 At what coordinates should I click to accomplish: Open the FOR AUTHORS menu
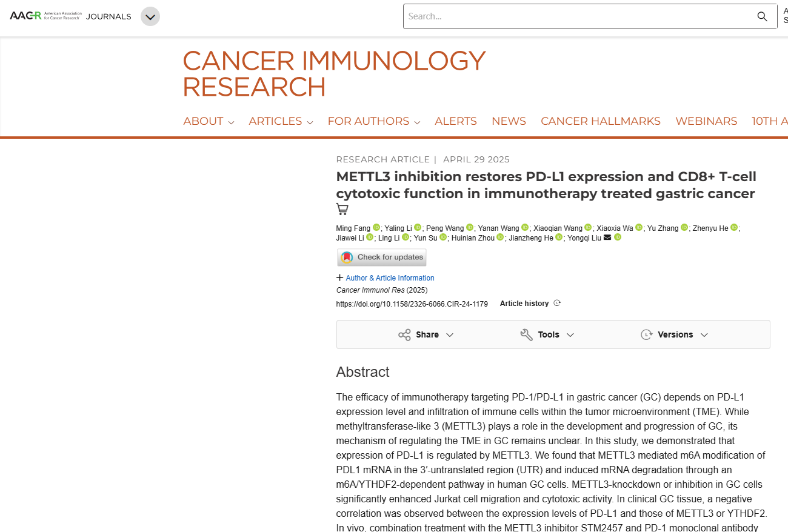373,121
